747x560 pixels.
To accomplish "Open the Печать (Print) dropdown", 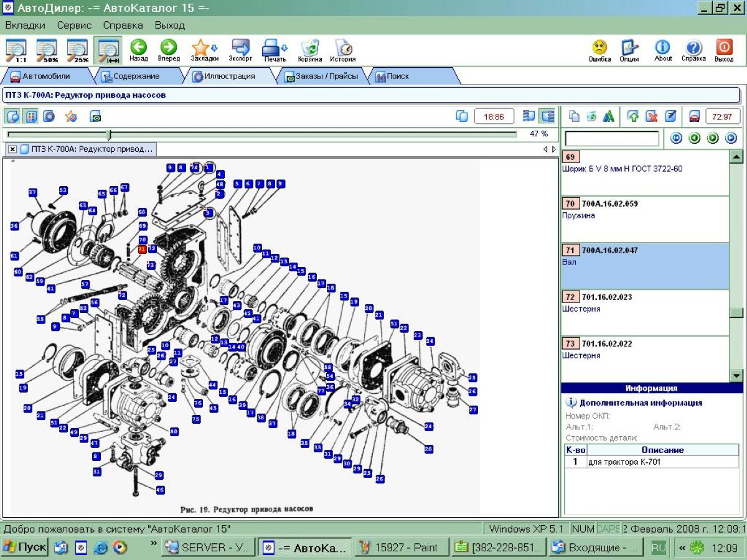I will [x=274, y=50].
